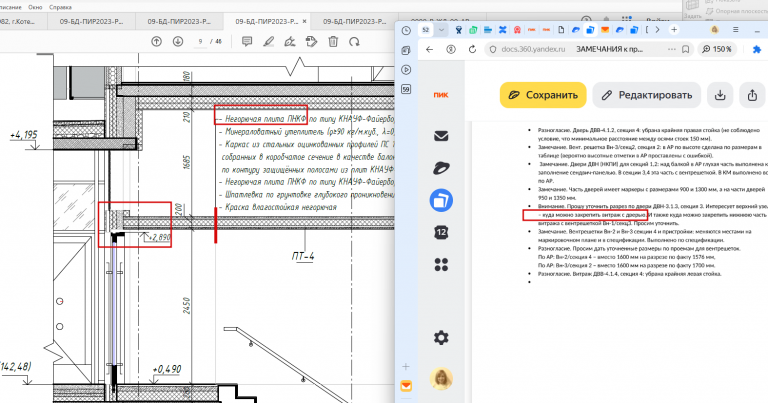
Task: Reload the docs.360.yandex.ru page
Action: (x=472, y=49)
